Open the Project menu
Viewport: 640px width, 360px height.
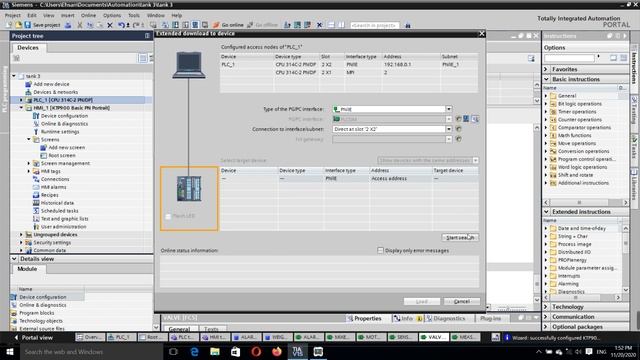point(13,15)
